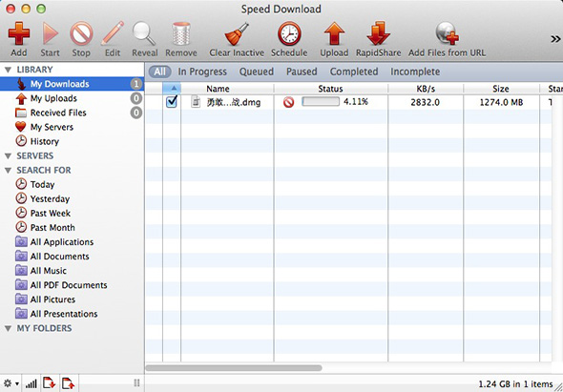The image size is (563, 392).
Task: Click the Remove trash can icon
Action: click(181, 33)
